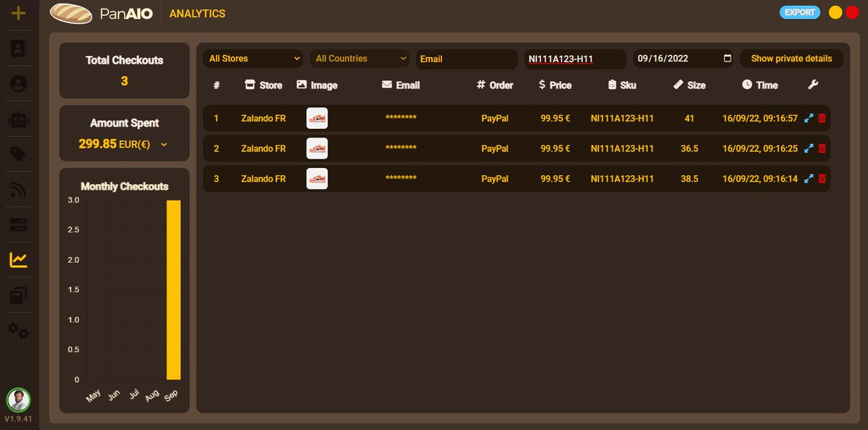Click Zalando FR in row 1
This screenshot has width=868, height=430.
(x=263, y=118)
